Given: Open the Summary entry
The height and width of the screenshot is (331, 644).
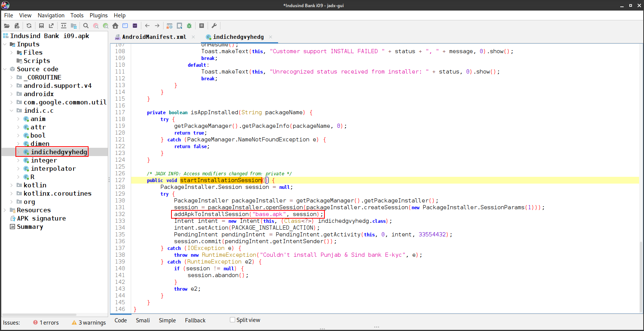Looking at the screenshot, I should click(30, 227).
